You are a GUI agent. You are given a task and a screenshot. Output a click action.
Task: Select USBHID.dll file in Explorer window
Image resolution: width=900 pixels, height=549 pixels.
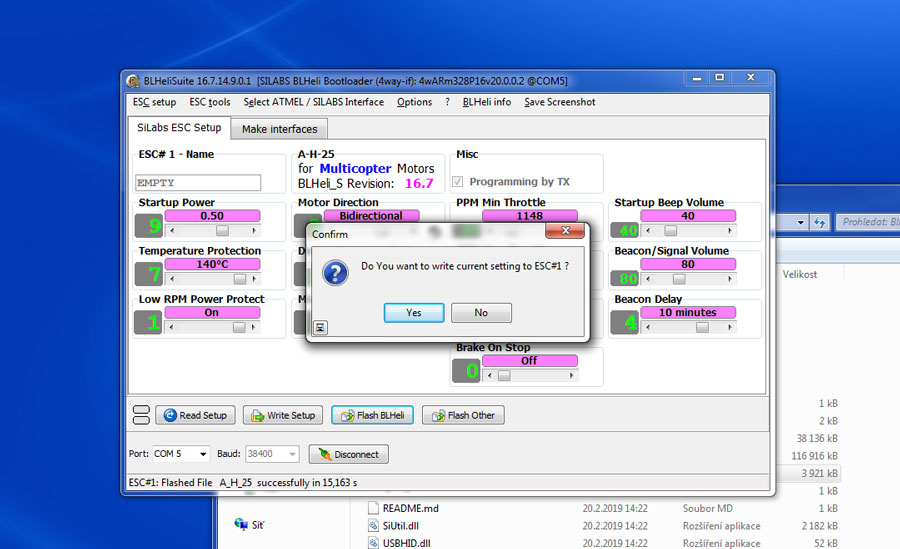point(406,543)
